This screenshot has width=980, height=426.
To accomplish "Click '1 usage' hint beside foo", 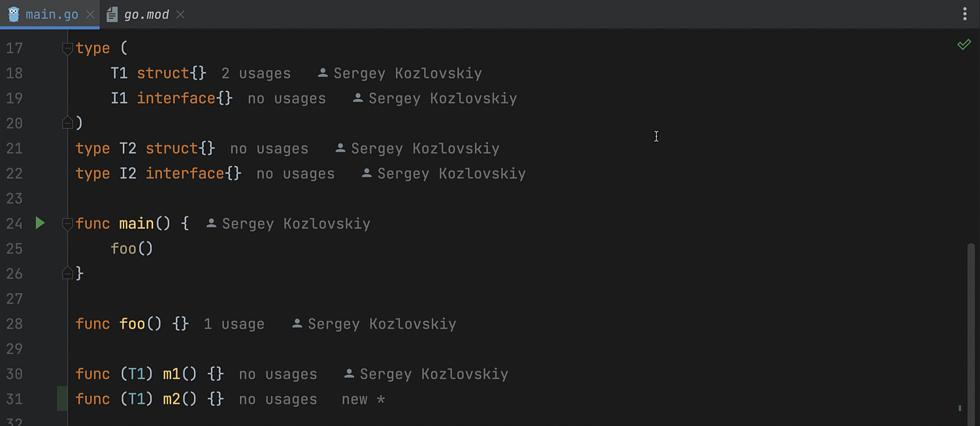I will (234, 324).
